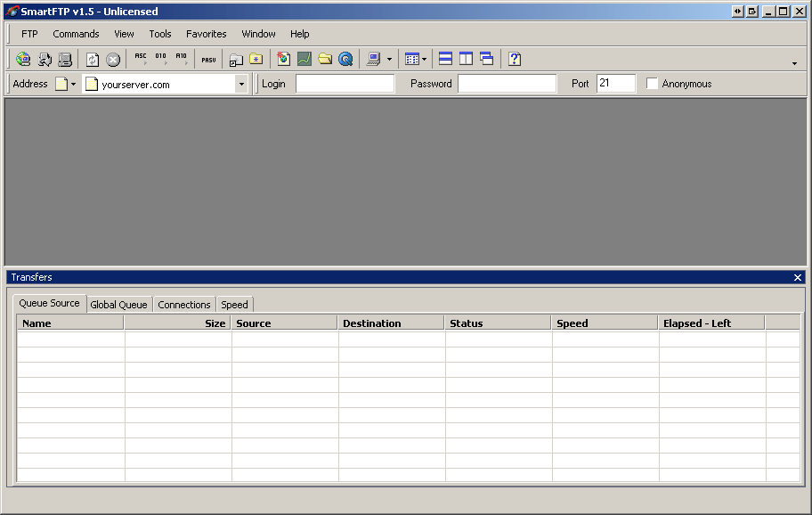Image resolution: width=812 pixels, height=515 pixels.
Task: Click the Login input field
Action: coord(345,84)
